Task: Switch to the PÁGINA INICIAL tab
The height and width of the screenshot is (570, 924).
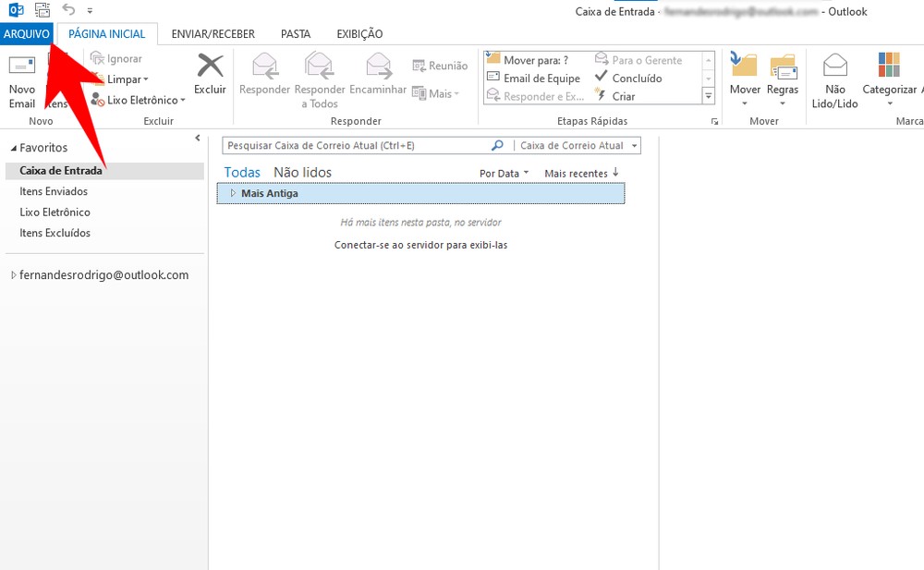Action: tap(106, 34)
